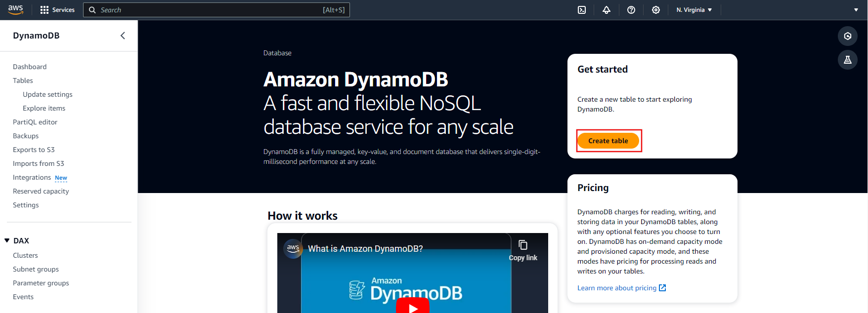Open DynamoDB Settings in sidebar
868x313 pixels.
(x=26, y=205)
